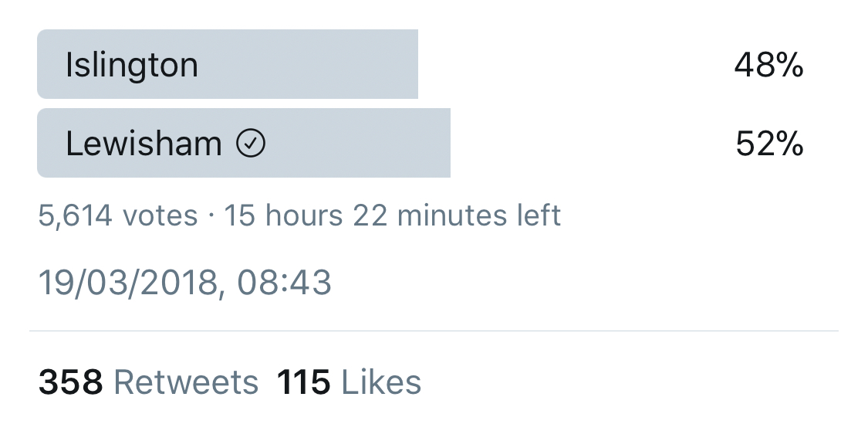Open the 358 Retweets list
Screen dimensions: 868x424
[148, 382]
